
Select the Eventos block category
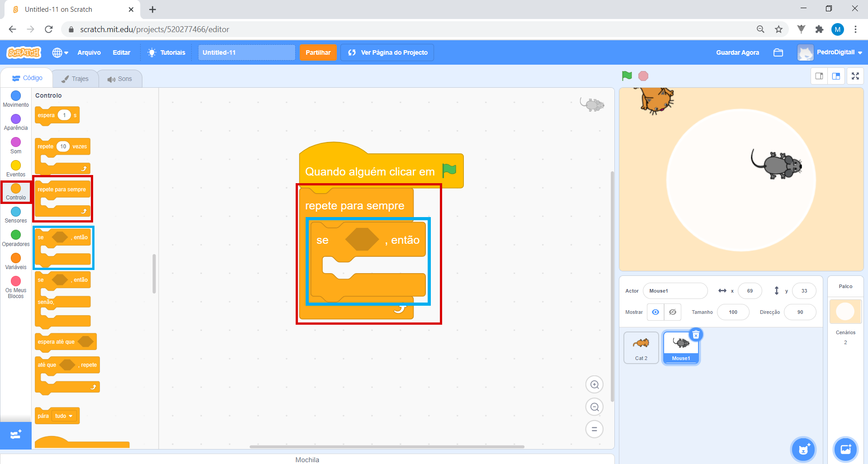tap(16, 169)
